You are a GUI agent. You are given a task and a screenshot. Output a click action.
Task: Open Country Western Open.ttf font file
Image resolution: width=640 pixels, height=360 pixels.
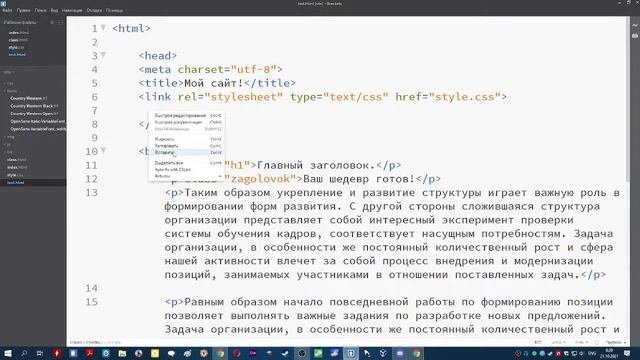tap(34, 113)
